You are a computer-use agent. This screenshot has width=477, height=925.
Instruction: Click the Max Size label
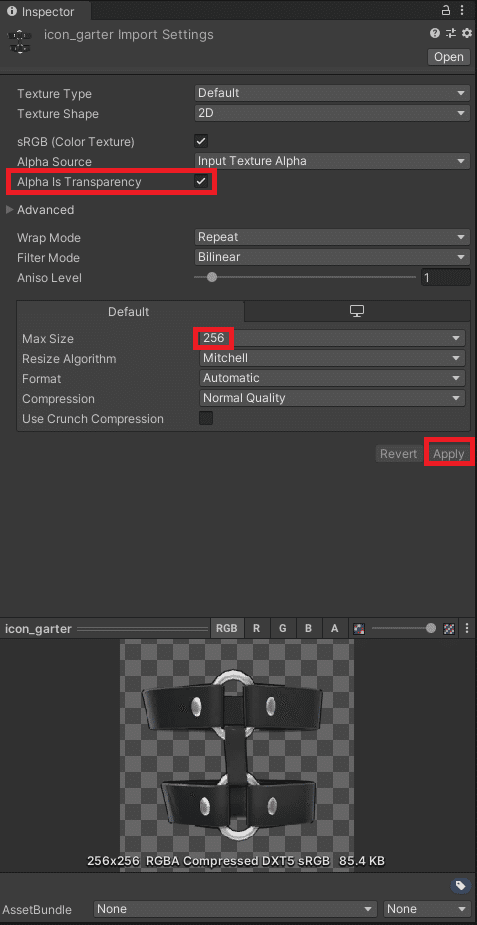tap(48, 339)
